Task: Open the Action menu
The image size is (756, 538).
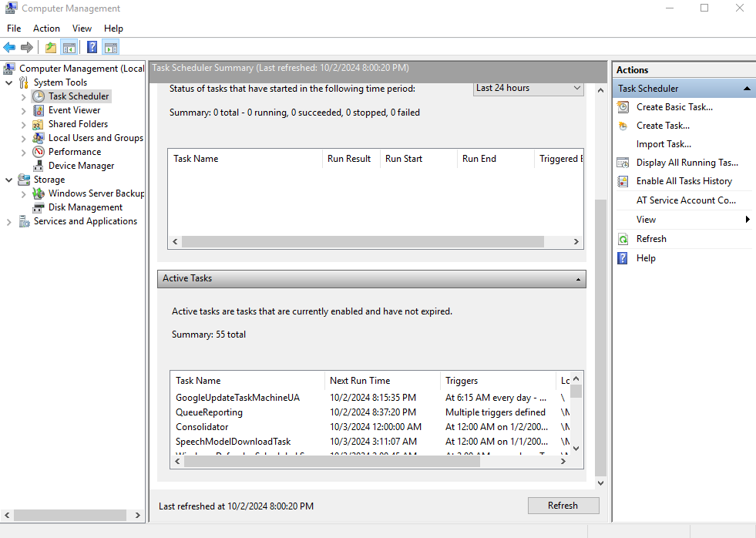Action: coord(46,29)
